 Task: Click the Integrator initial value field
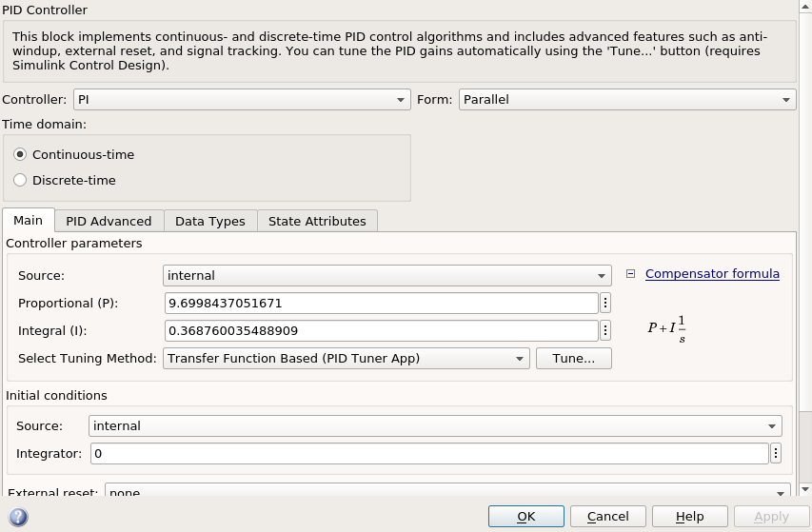(x=429, y=454)
